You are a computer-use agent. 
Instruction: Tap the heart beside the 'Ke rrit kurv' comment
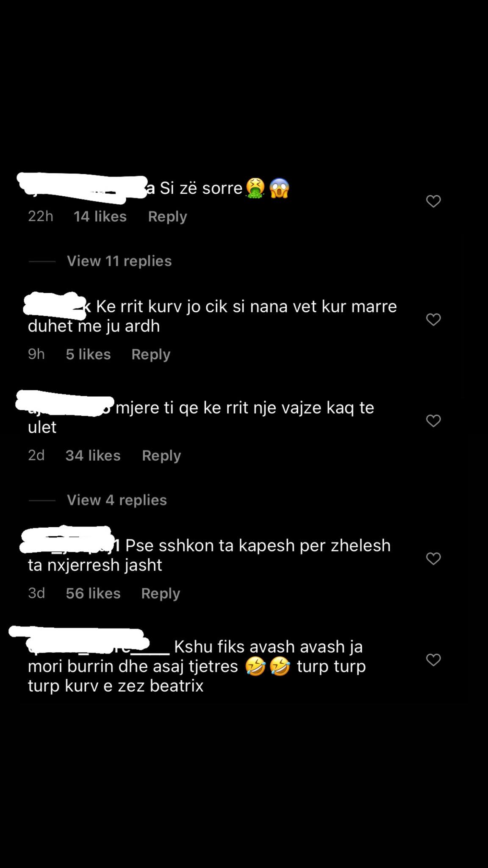click(x=433, y=320)
